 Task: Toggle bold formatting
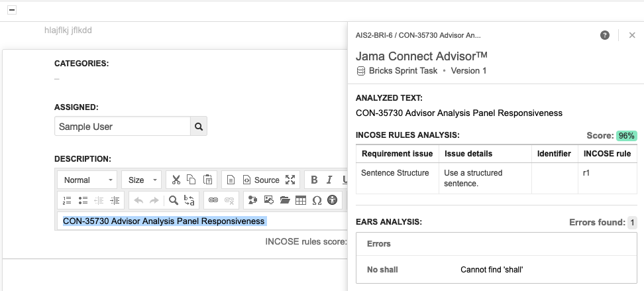pyautogui.click(x=314, y=180)
